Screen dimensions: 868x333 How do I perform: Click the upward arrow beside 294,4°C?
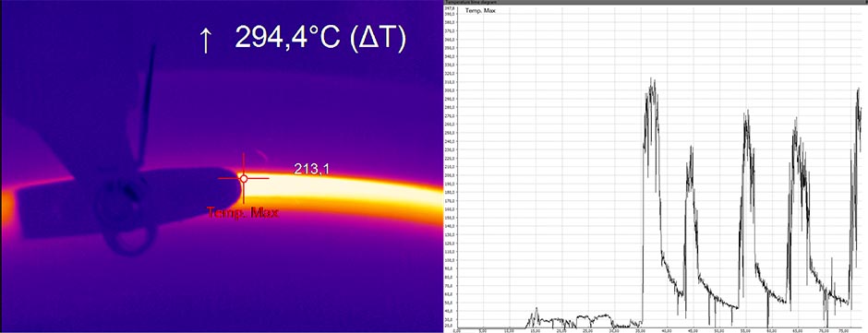point(205,41)
